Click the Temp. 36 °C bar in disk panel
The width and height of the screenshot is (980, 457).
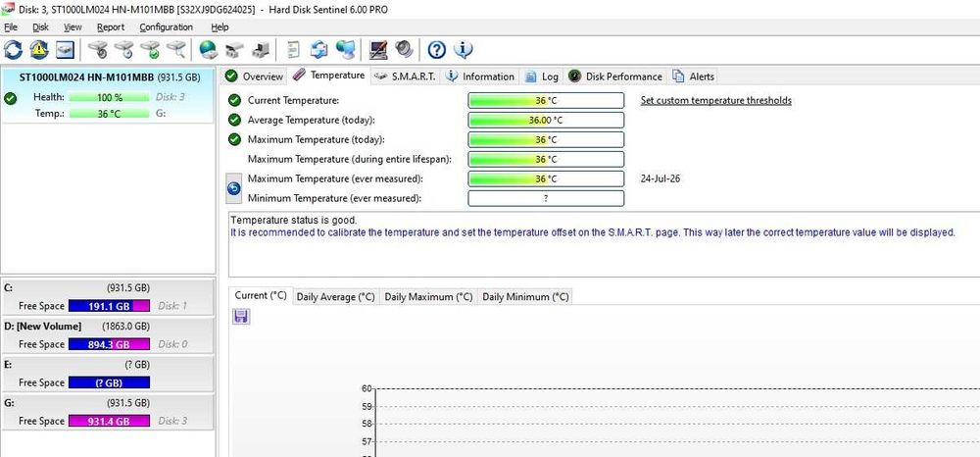click(x=110, y=113)
